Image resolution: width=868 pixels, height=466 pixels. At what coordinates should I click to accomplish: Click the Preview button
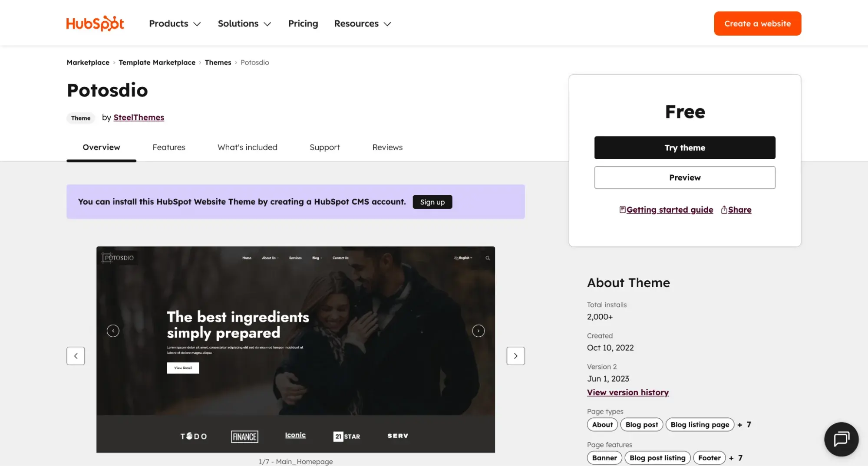[684, 177]
